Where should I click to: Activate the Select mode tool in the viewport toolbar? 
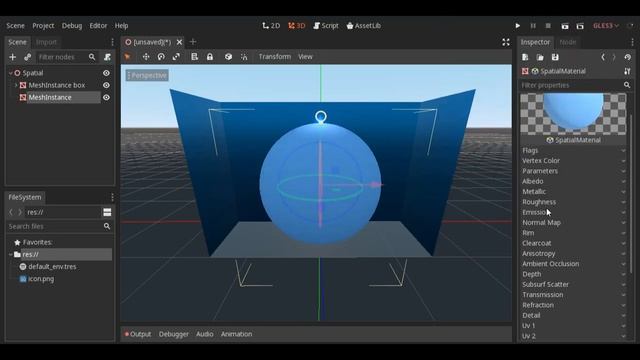[x=127, y=57]
